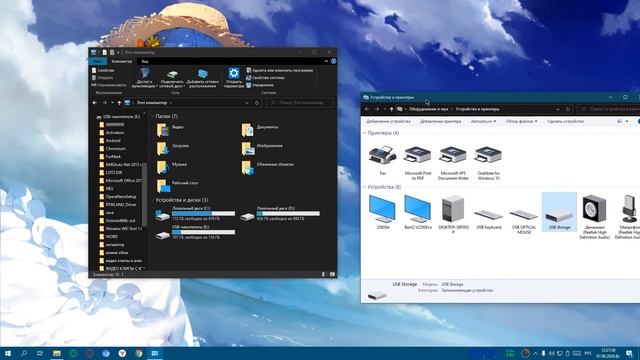
Task: Select LOST.DIR folder in navigation tree
Action: (113, 173)
